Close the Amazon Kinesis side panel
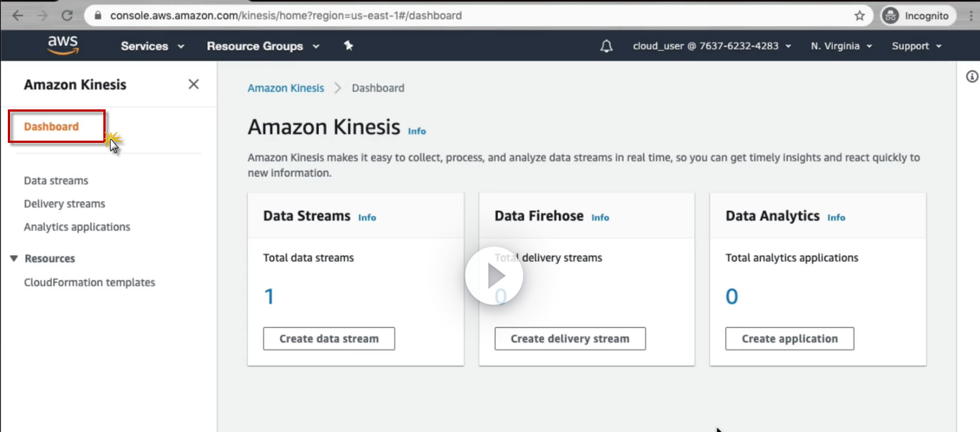This screenshot has width=980, height=432. tap(194, 84)
